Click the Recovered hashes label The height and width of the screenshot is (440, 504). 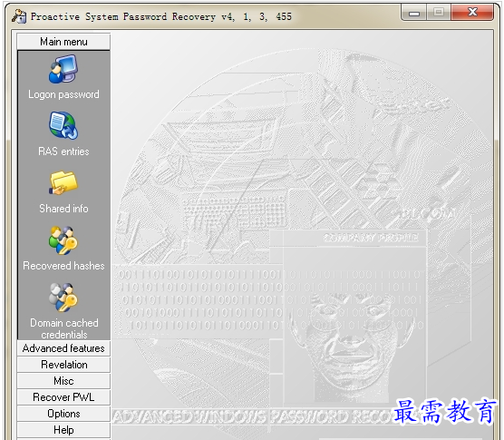pos(63,266)
